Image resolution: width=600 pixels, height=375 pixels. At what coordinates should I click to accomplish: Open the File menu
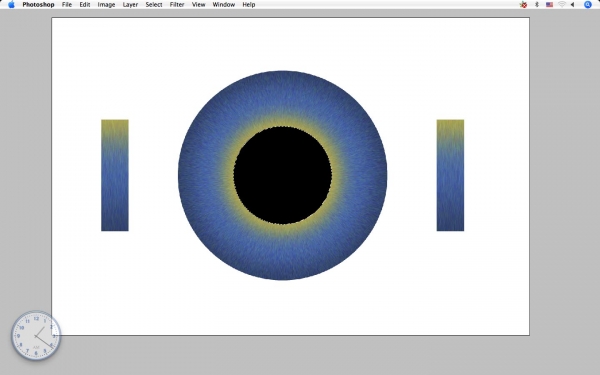click(67, 5)
